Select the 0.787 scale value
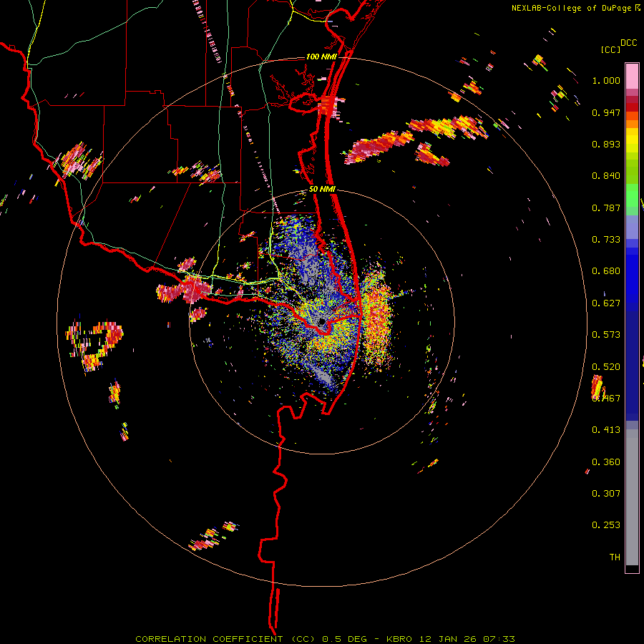Screen dimensions: 644x644 606,208
